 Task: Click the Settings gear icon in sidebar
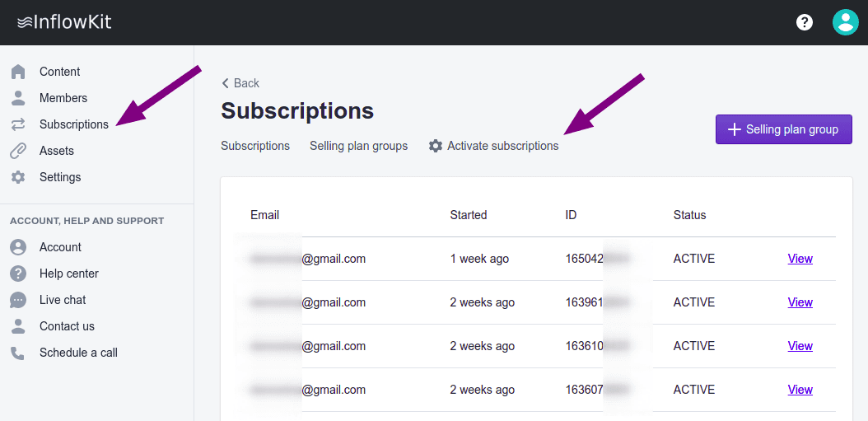[18, 177]
